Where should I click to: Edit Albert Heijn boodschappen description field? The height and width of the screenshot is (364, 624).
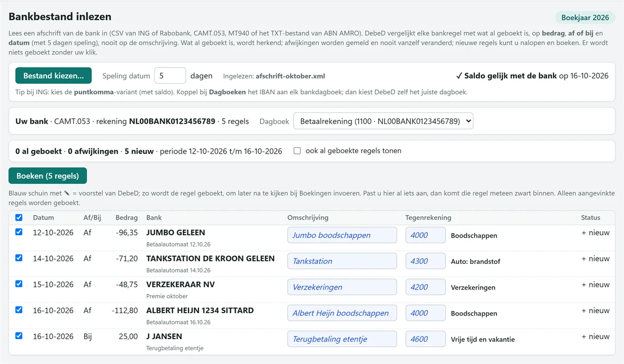tap(342, 313)
